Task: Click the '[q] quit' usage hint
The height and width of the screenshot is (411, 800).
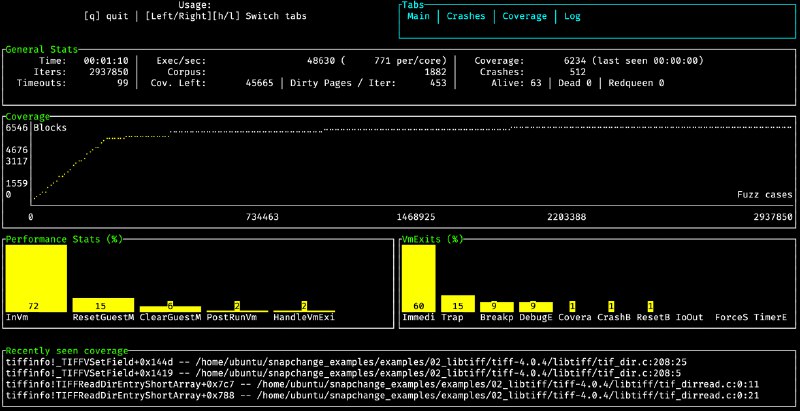Action: tap(106, 16)
